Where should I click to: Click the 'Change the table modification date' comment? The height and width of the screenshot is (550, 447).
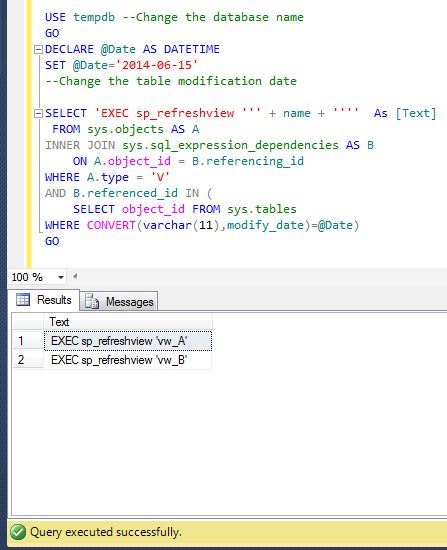pyautogui.click(x=171, y=81)
